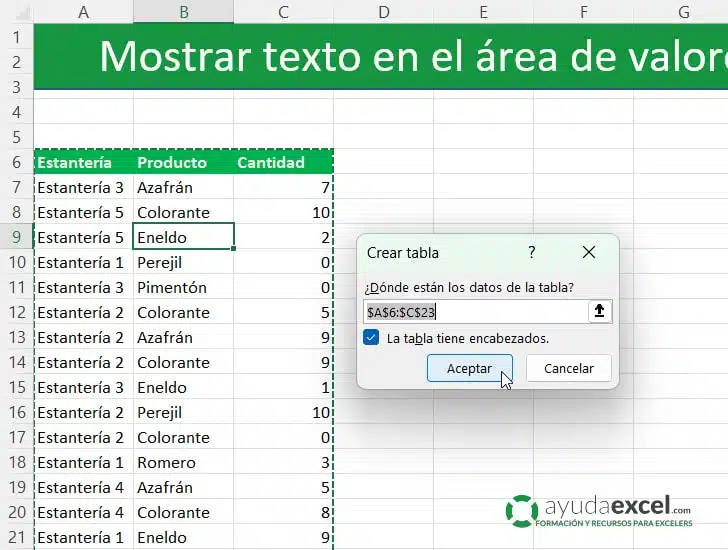The height and width of the screenshot is (550, 728).
Task: Select column D header
Action: point(384,12)
